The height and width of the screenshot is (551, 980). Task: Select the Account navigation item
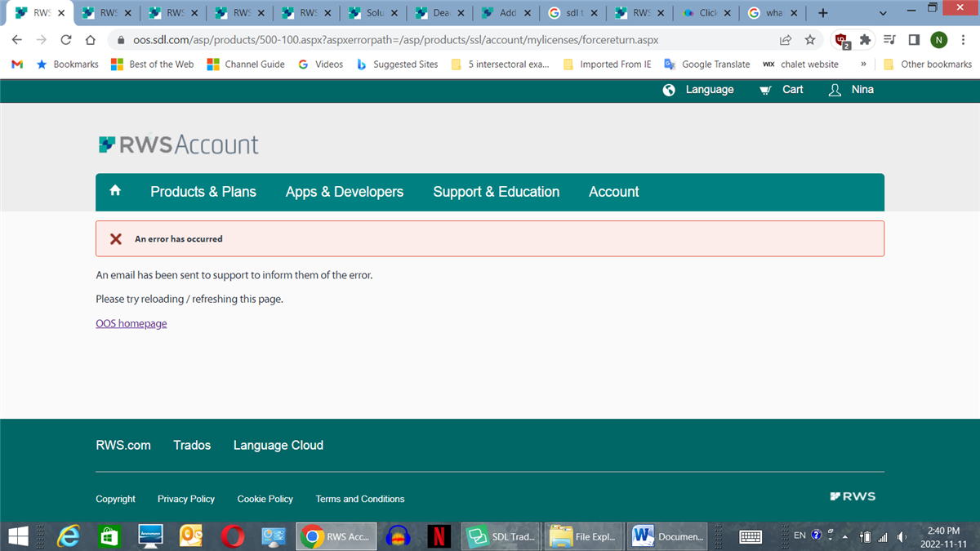tap(613, 192)
